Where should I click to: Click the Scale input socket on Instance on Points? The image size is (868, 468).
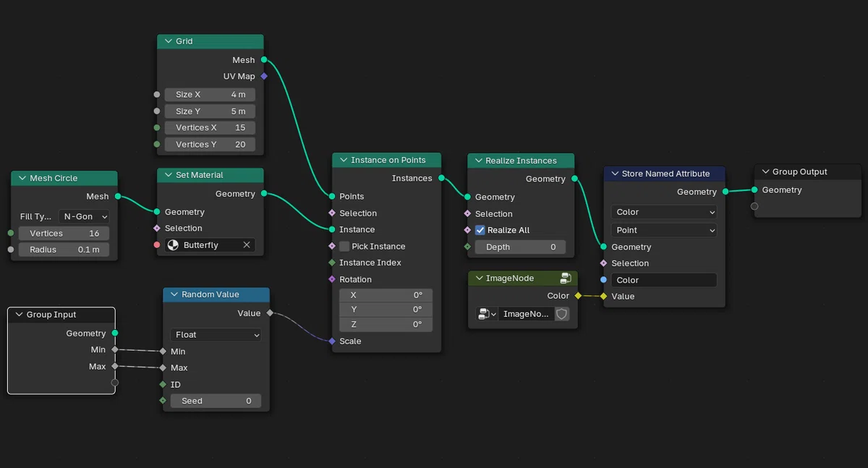coord(332,341)
